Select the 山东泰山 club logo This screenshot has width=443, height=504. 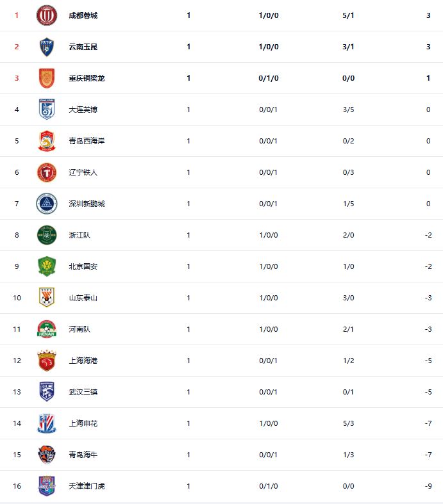pos(47,298)
